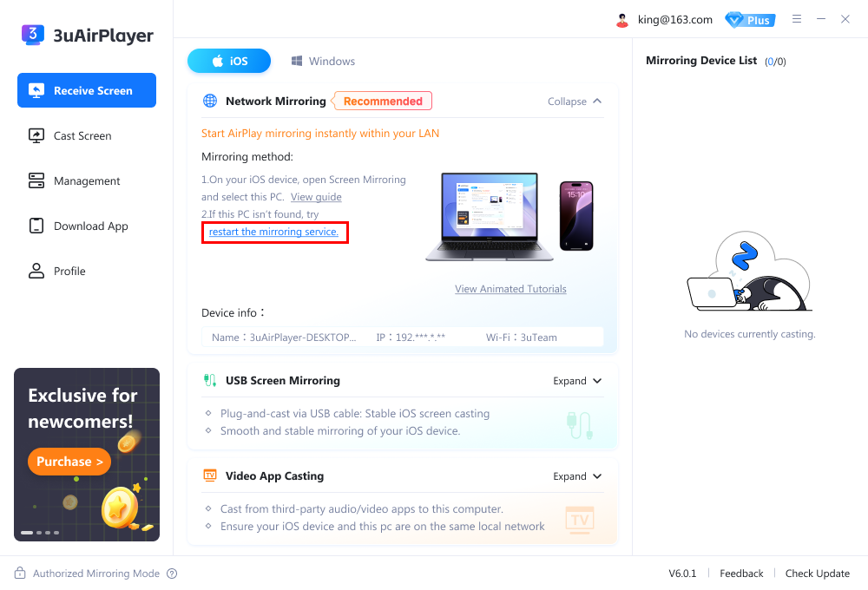This screenshot has width=868, height=590.
Task: Select the iOS tab
Action: tap(228, 61)
